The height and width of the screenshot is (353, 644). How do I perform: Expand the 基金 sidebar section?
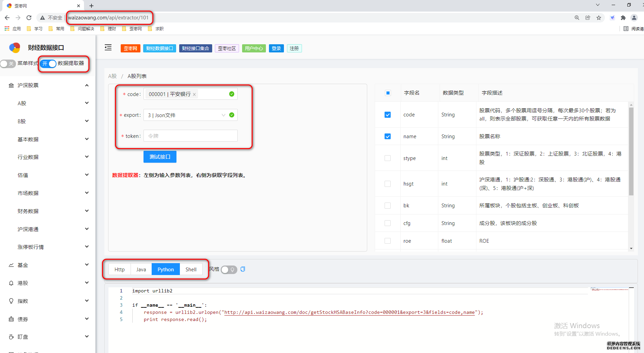click(x=48, y=265)
